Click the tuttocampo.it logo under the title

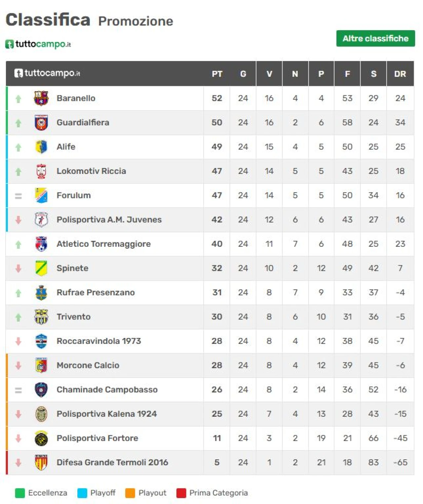38,44
